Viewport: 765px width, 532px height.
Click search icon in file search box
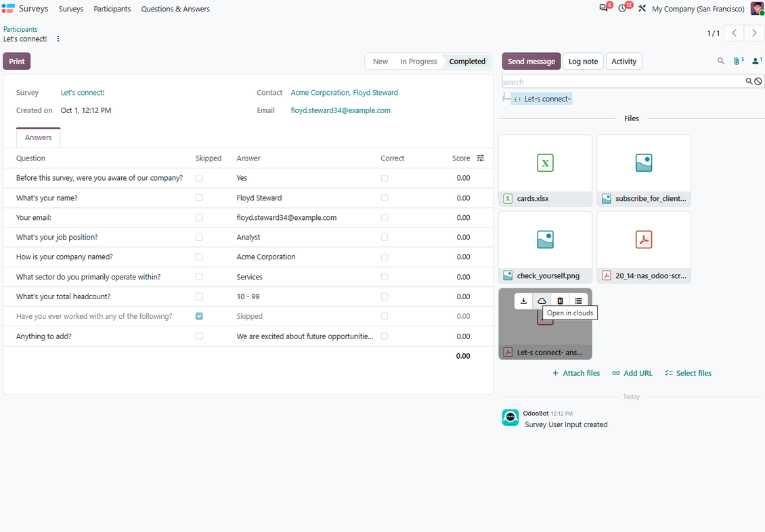pos(749,81)
